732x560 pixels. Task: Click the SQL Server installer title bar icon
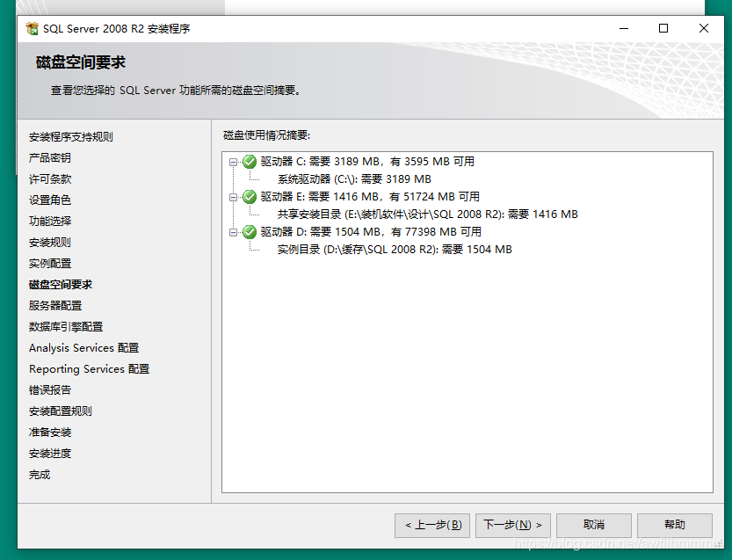click(x=33, y=28)
